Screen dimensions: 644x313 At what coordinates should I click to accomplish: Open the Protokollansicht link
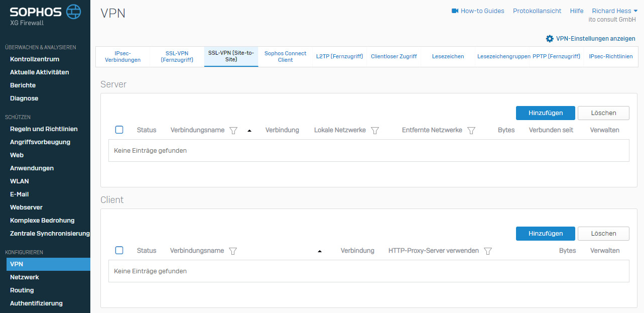tap(537, 11)
